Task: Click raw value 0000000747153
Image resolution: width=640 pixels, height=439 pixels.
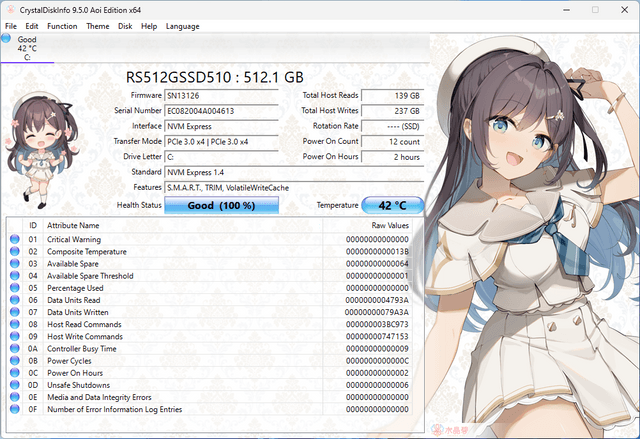Action: (x=377, y=336)
